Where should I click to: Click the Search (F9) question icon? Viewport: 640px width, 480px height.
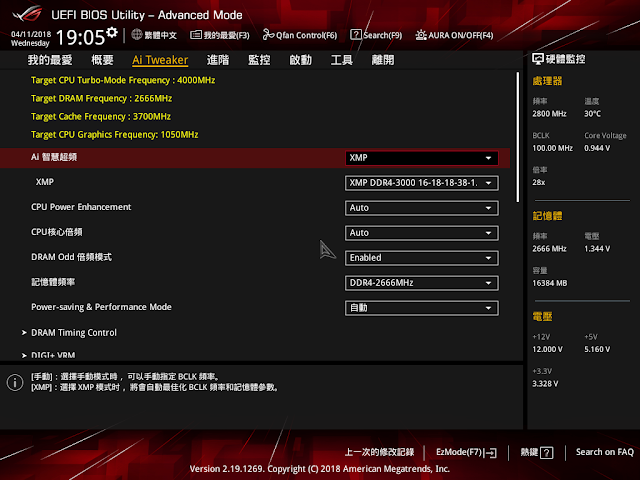coord(356,35)
